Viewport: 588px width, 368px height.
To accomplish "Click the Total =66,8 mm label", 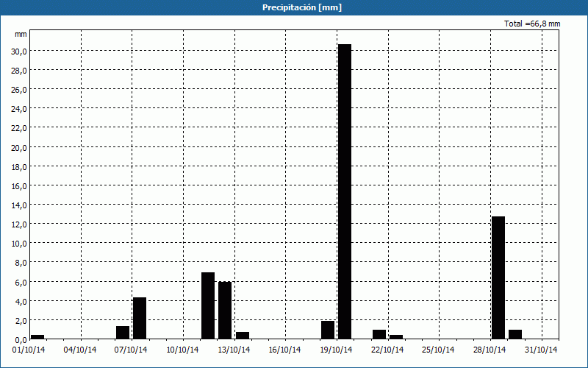I will click(532, 24).
